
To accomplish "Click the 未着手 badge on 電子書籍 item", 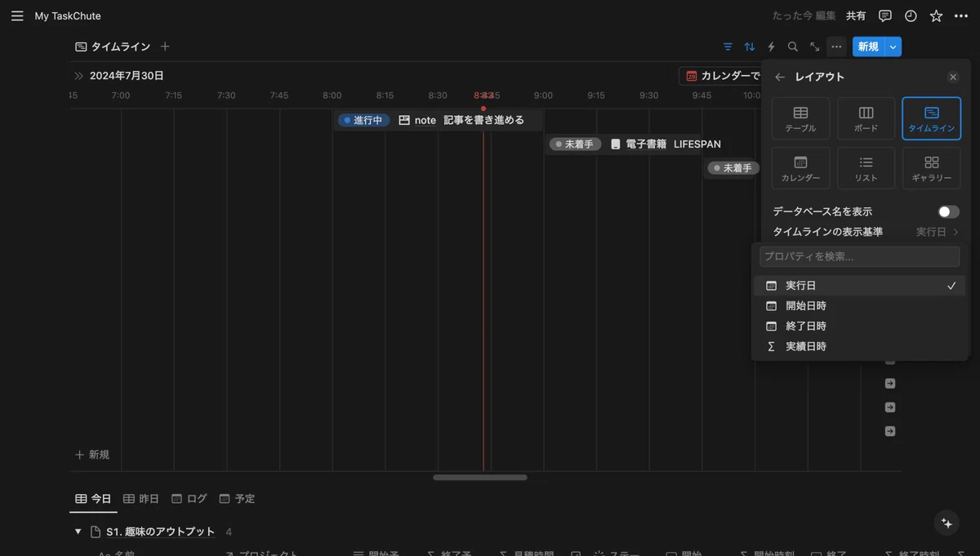I will click(x=575, y=145).
